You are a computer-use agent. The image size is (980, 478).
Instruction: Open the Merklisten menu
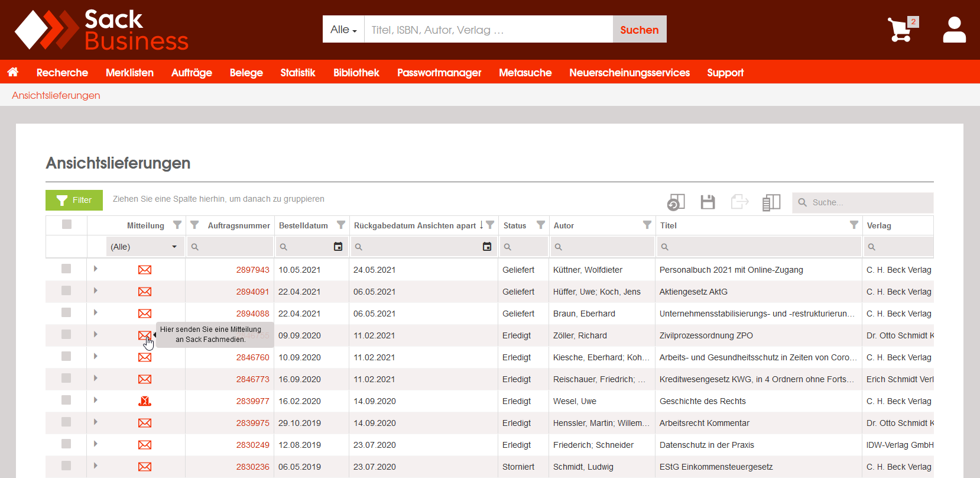tap(129, 72)
